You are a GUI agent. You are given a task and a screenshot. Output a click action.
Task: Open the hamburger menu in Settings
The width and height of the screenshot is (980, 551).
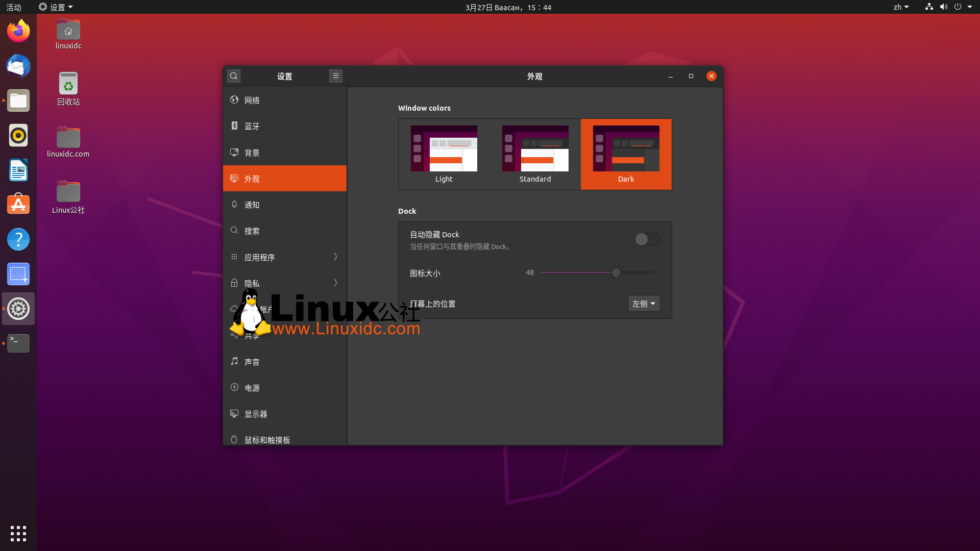coord(335,76)
